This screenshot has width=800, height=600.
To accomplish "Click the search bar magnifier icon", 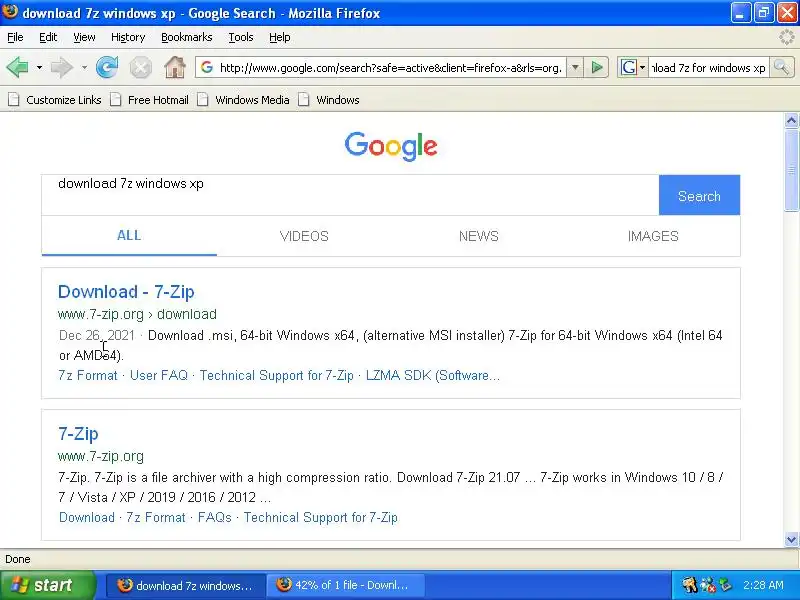I will click(781, 67).
